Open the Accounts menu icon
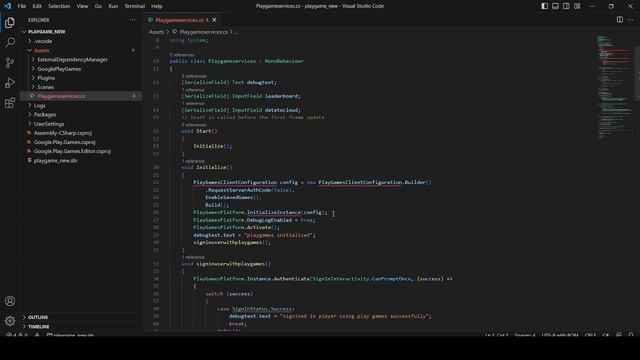The width and height of the screenshot is (640, 360). coord(10,301)
